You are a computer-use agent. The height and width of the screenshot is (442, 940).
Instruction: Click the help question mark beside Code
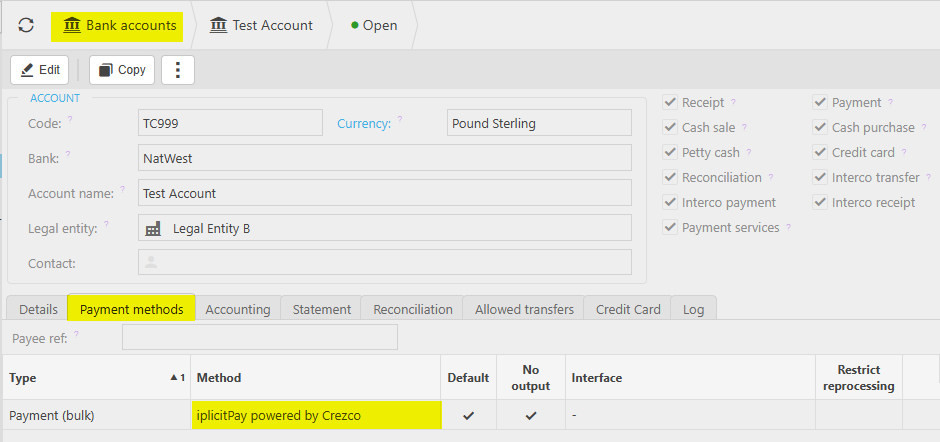(x=70, y=119)
